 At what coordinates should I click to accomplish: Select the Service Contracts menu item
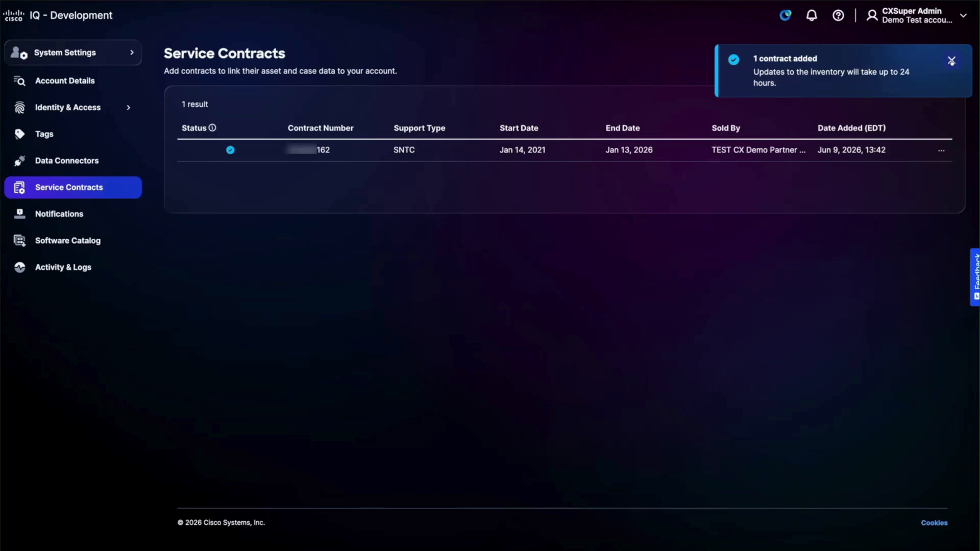click(73, 187)
